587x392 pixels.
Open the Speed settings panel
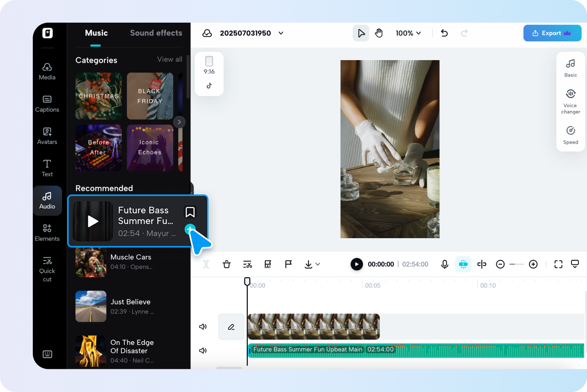(x=570, y=135)
